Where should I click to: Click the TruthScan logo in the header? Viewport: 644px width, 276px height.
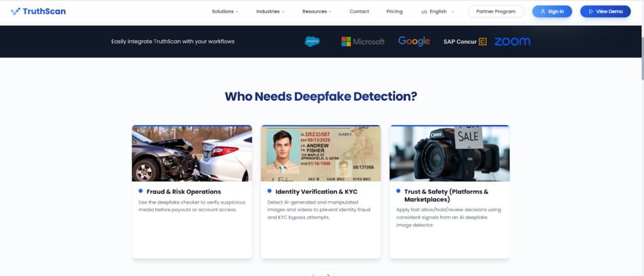click(38, 11)
